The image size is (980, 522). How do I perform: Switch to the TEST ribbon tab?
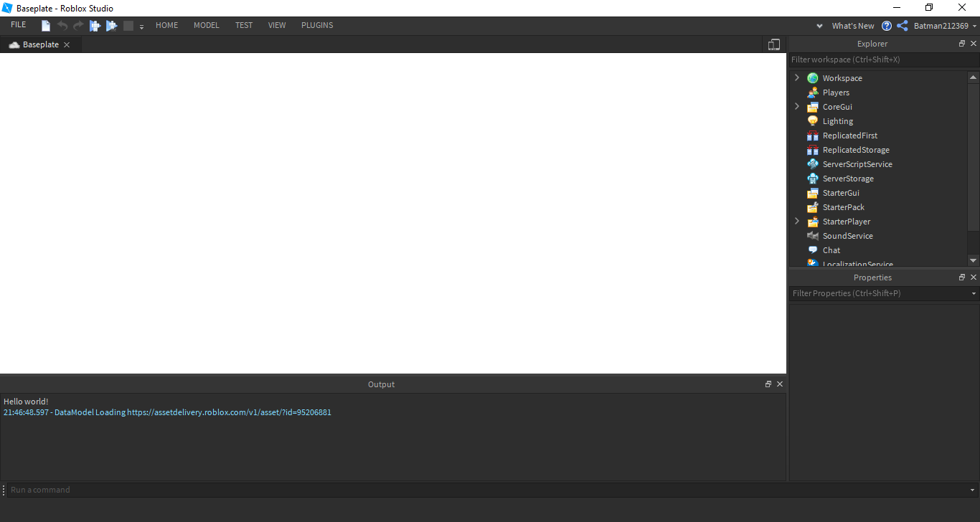(x=244, y=25)
